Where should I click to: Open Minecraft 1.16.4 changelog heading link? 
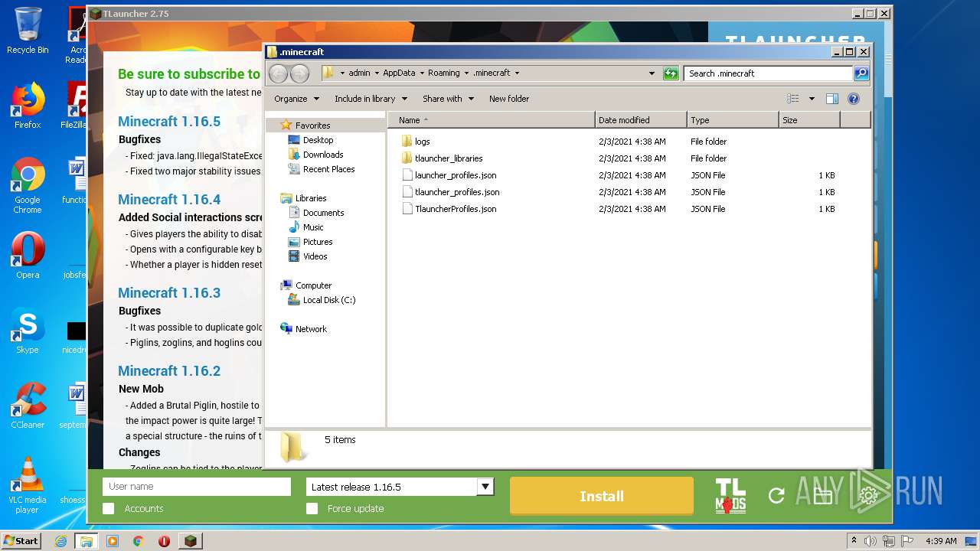pos(169,200)
